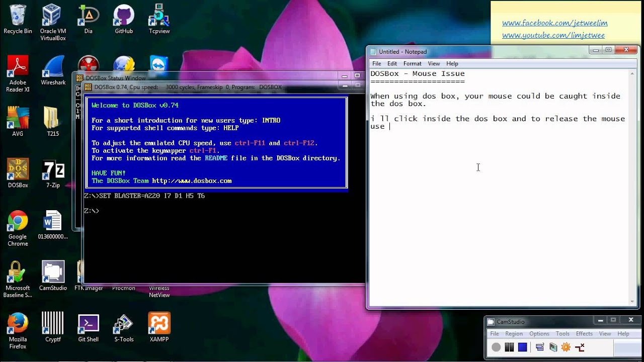The width and height of the screenshot is (644, 362).
Task: Select the Google Chrome desktop icon
Action: [x=18, y=228]
